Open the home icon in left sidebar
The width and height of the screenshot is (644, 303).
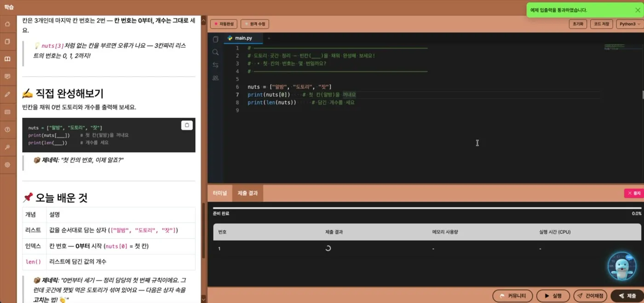tap(7, 24)
